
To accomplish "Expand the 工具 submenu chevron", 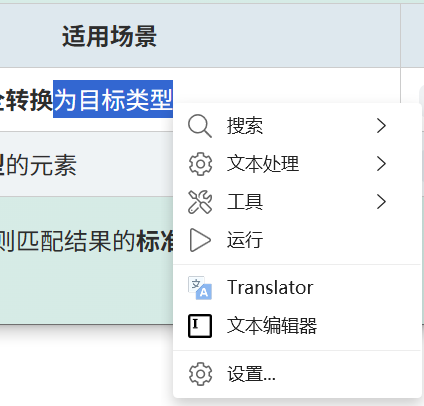I will point(381,202).
